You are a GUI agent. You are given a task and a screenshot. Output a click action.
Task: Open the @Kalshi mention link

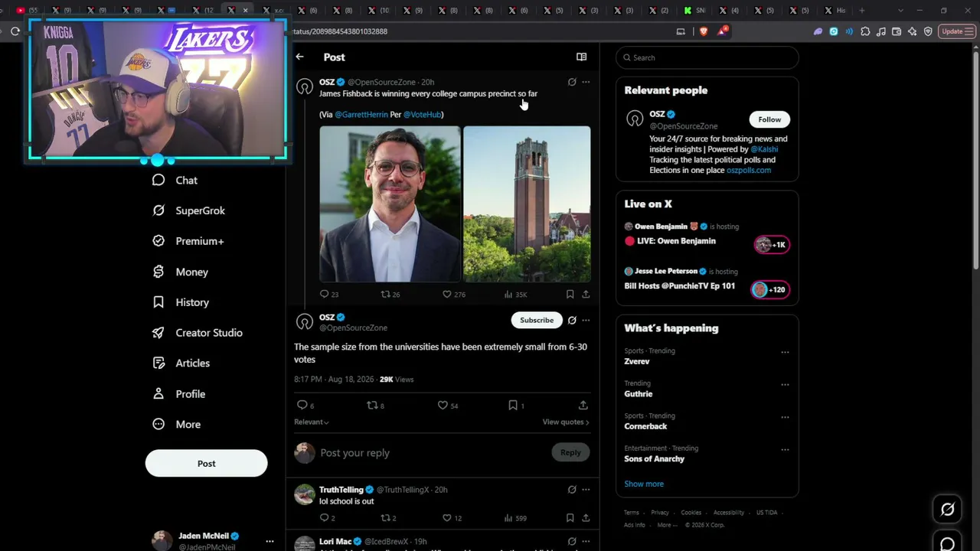[x=764, y=149]
